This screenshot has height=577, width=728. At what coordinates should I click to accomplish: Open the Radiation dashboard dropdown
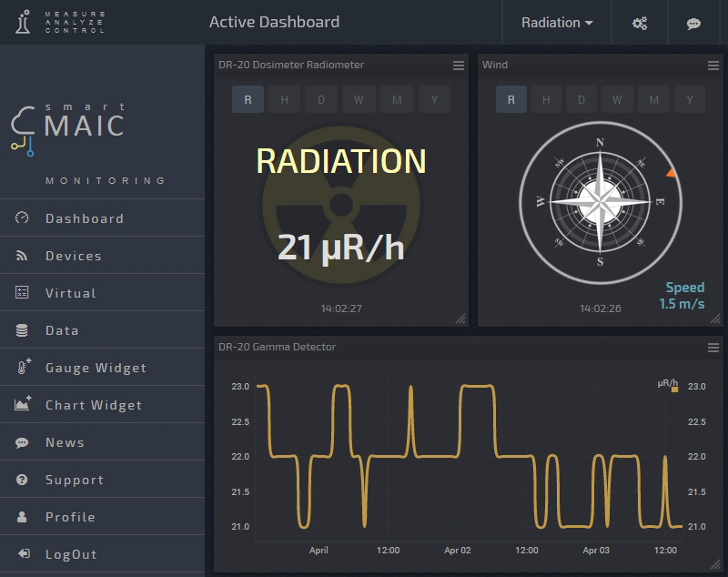(x=556, y=23)
